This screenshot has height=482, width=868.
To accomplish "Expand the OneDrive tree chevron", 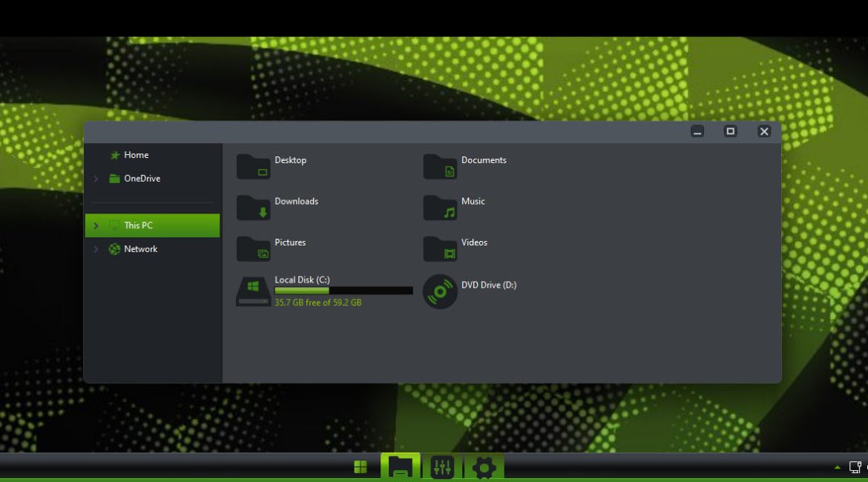I will coord(96,179).
